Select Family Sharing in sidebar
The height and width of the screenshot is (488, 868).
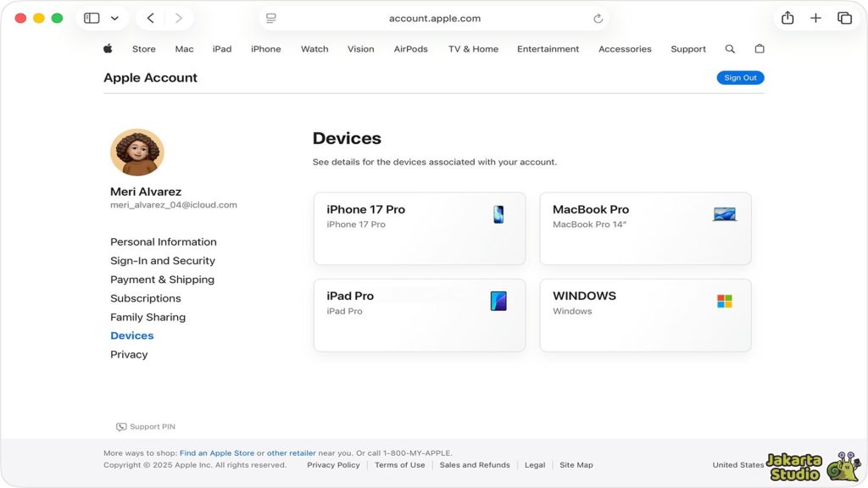coord(147,317)
